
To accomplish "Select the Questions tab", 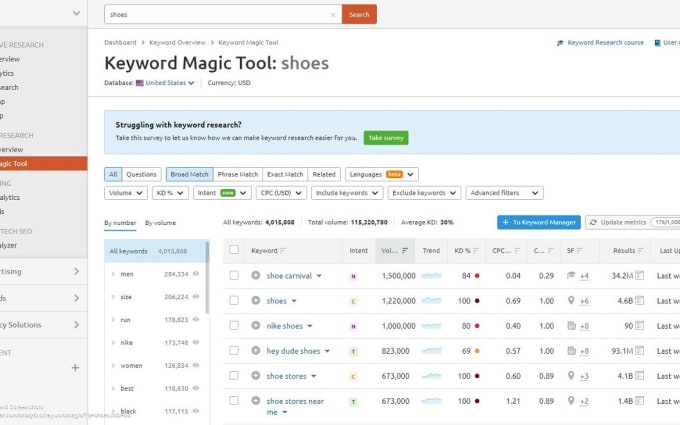I will [141, 174].
